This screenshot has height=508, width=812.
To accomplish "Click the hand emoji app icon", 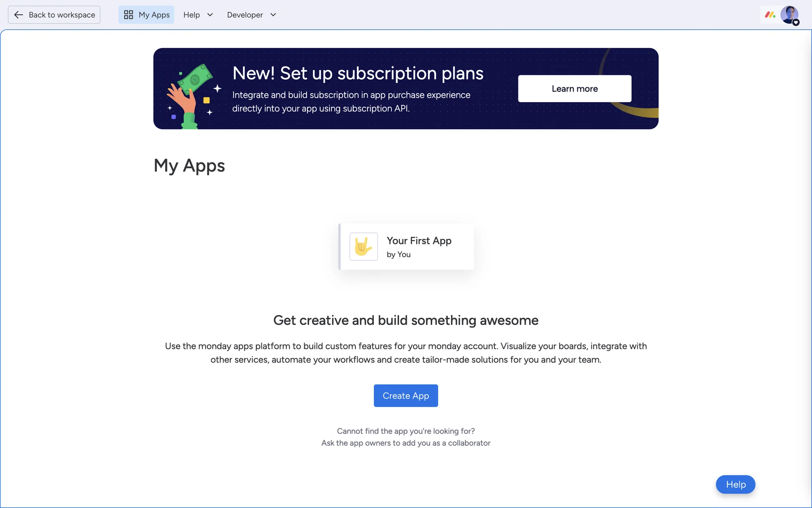I will (364, 246).
